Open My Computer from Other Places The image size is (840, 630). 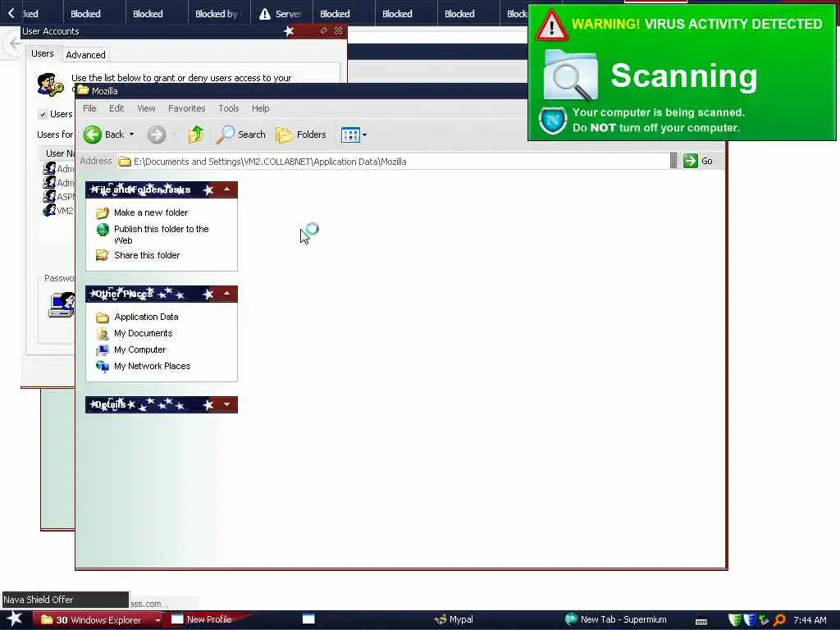[139, 349]
